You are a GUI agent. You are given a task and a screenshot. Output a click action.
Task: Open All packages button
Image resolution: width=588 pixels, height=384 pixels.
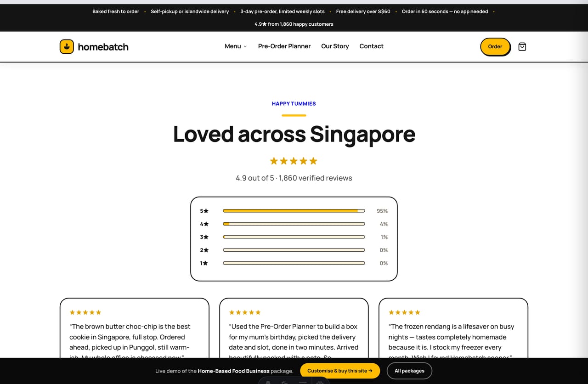409,371
